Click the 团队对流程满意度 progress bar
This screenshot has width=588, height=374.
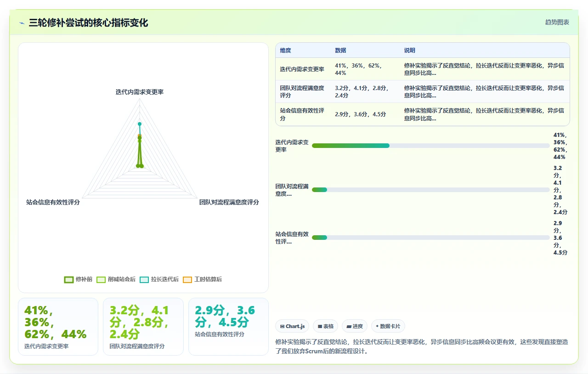[x=431, y=190]
